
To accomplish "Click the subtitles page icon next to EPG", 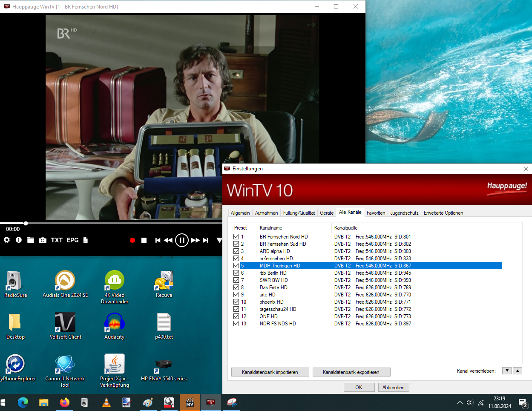I will click(86, 240).
